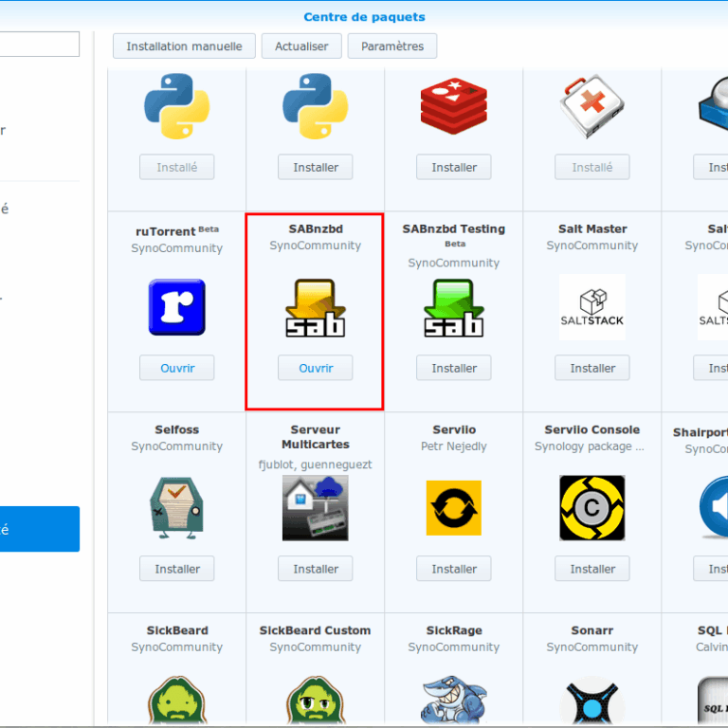
Task: Click the Selfoss package icon
Action: tap(177, 508)
